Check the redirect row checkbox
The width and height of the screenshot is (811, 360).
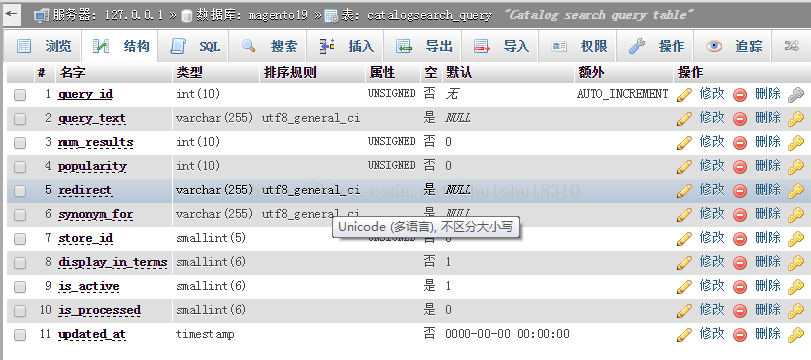coord(20,191)
